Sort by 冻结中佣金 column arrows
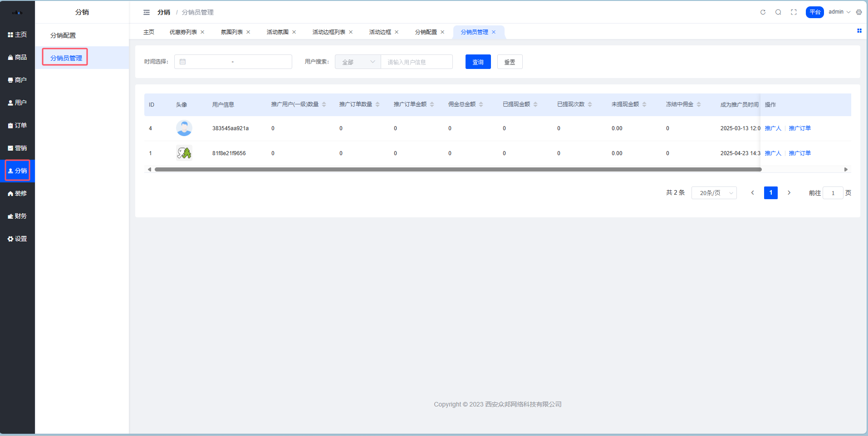 pos(699,104)
